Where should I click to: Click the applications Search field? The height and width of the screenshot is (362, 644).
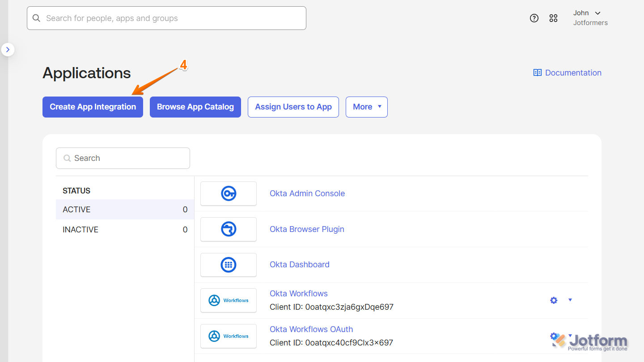pyautogui.click(x=123, y=158)
